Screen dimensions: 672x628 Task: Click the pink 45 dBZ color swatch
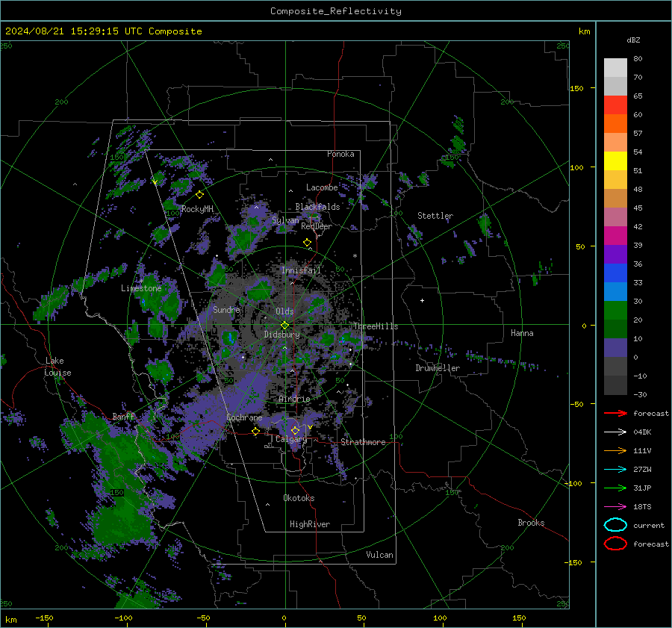click(615, 217)
